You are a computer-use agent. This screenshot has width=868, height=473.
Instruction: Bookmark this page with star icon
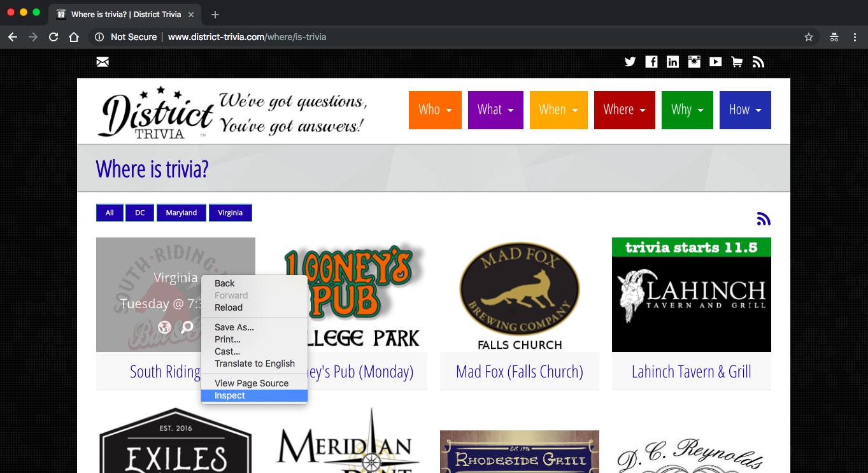pos(809,37)
